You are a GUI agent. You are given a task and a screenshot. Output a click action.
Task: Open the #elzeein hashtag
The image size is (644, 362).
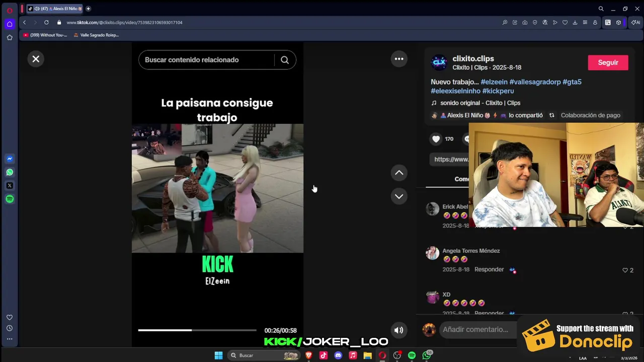point(494,81)
